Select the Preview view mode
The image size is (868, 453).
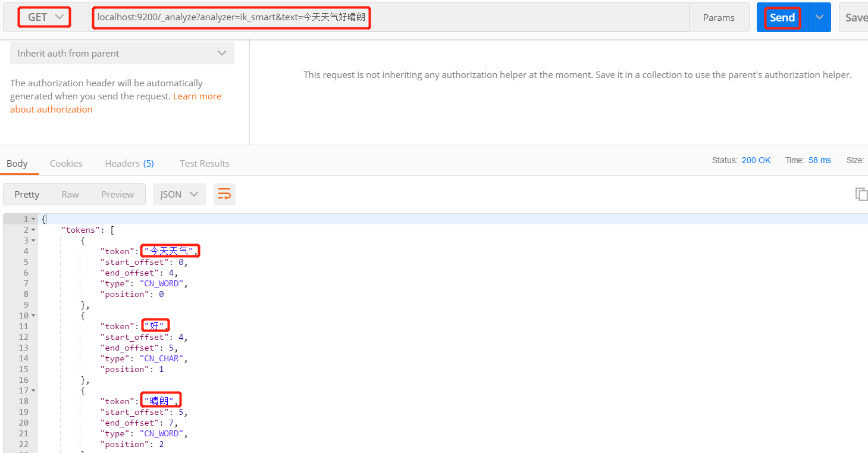[x=118, y=194]
